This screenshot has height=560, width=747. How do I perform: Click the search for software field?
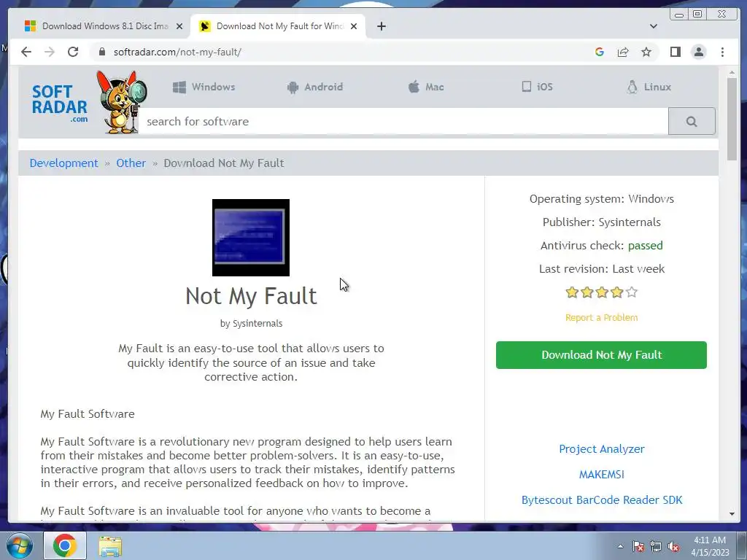pyautogui.click(x=403, y=122)
